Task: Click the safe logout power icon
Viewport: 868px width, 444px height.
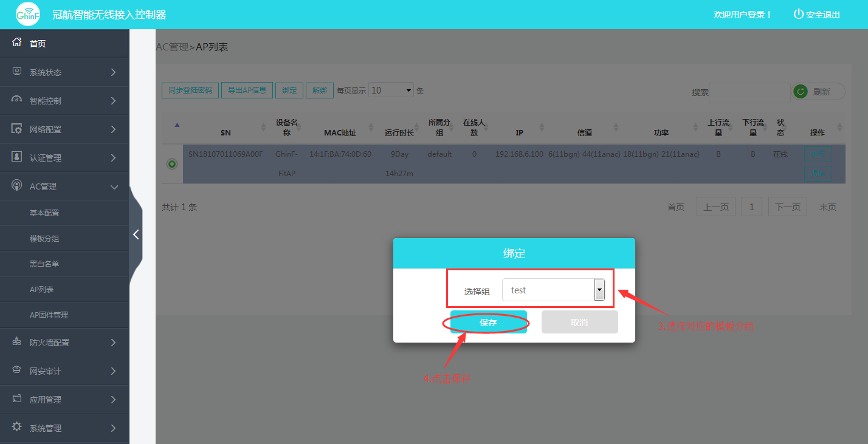Action: (x=798, y=14)
